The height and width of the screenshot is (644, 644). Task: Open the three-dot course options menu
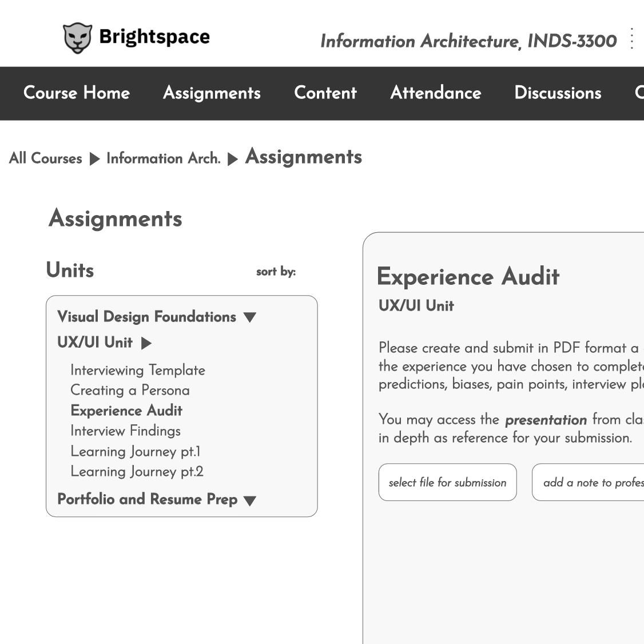pos(631,39)
